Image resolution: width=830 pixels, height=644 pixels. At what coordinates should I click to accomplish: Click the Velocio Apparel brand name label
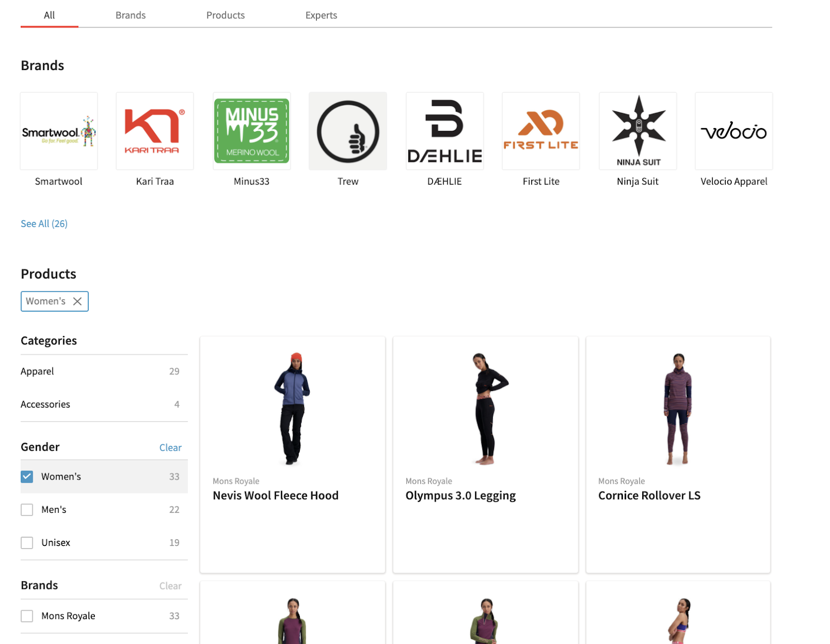734,181
